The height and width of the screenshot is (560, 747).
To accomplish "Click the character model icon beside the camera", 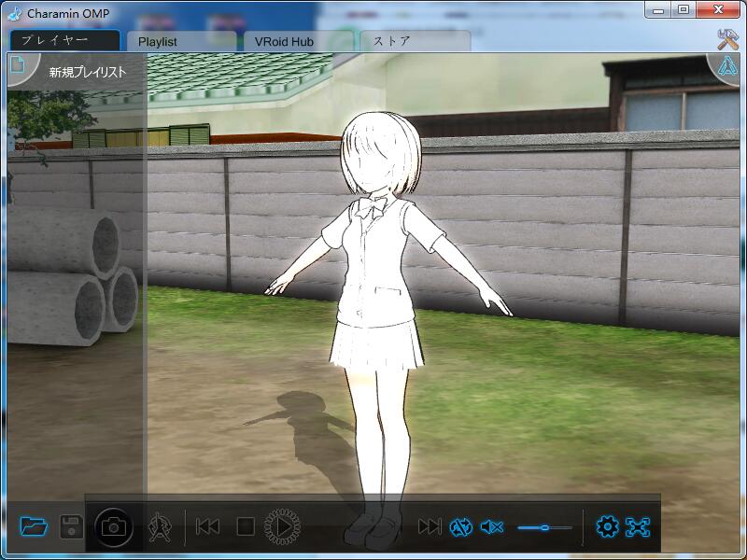I will (160, 527).
